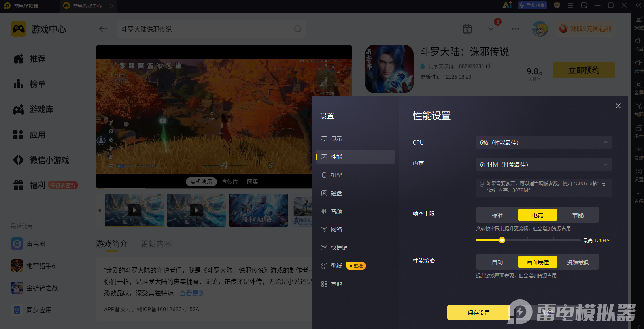Click the 斗罗大陆诛邪传说 search field
This screenshot has width=644, height=329.
[x=212, y=29]
